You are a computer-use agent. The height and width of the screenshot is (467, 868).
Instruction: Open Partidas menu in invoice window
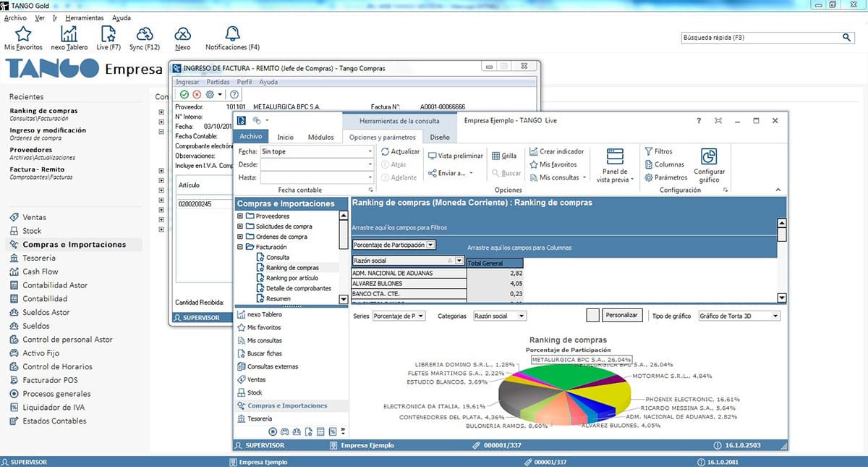click(x=218, y=82)
